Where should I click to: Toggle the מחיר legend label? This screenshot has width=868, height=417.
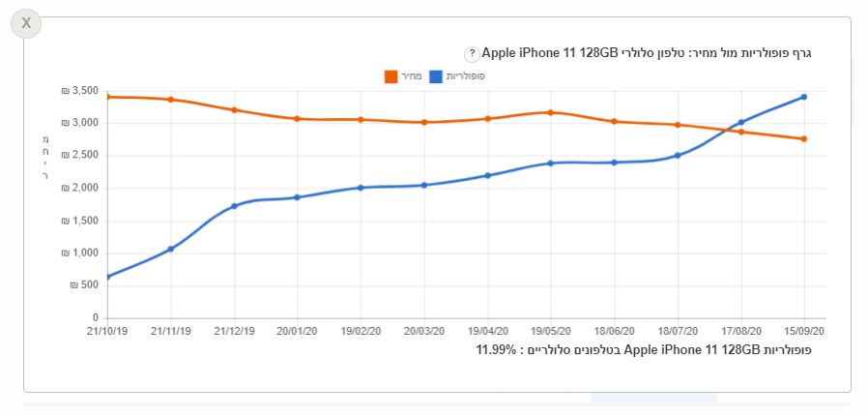[412, 76]
